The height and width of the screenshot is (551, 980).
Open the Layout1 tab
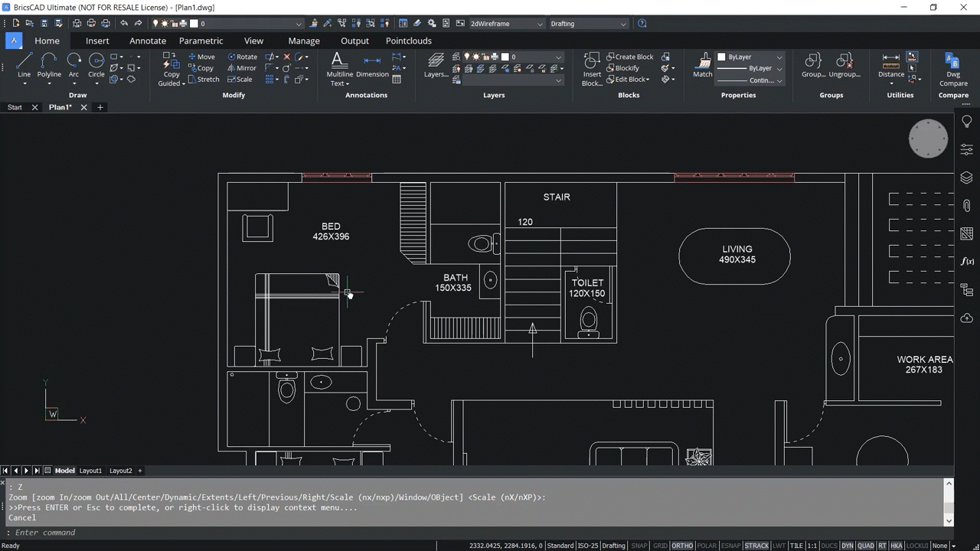pos(90,471)
